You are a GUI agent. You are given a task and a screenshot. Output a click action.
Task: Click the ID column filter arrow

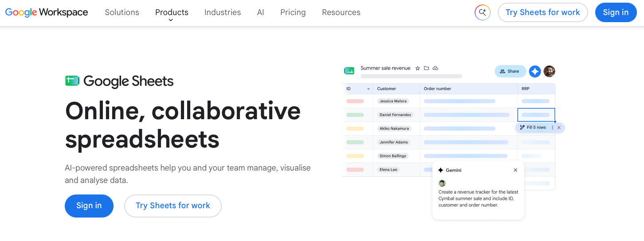click(x=369, y=89)
